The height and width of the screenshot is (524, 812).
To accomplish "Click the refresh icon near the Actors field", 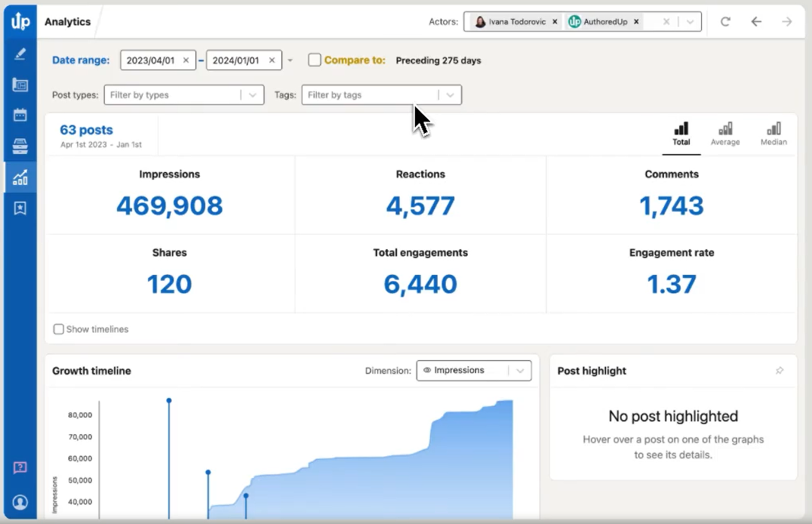I will [725, 22].
